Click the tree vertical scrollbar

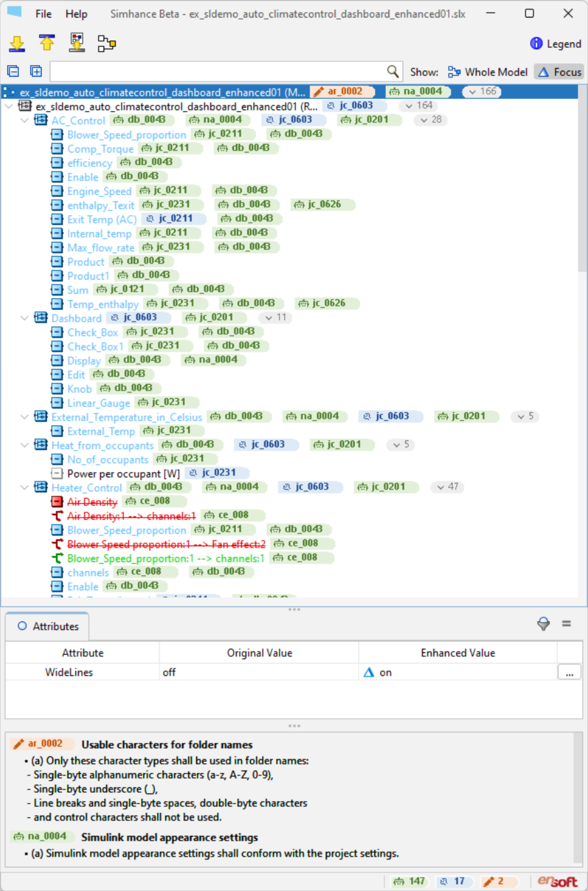coord(582,178)
